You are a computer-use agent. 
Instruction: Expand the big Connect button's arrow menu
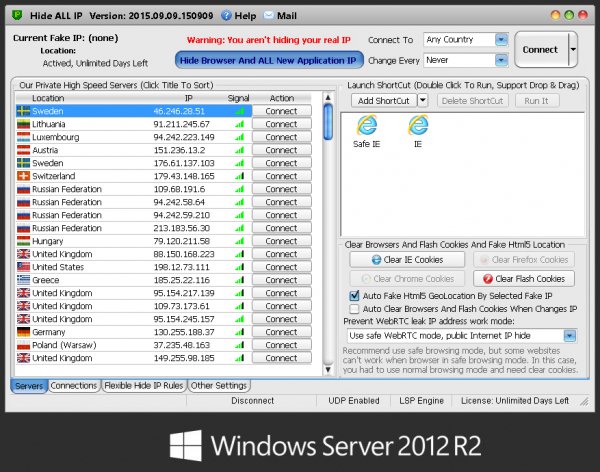click(573, 49)
